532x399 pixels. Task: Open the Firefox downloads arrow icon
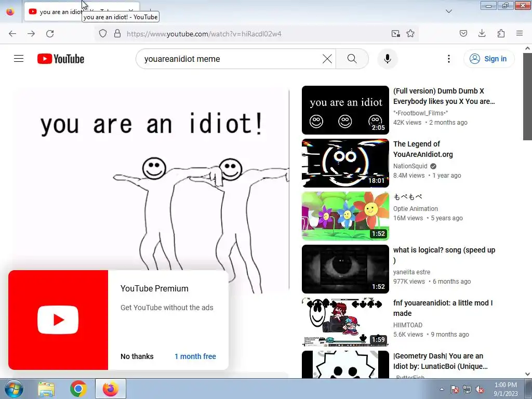pyautogui.click(x=482, y=34)
